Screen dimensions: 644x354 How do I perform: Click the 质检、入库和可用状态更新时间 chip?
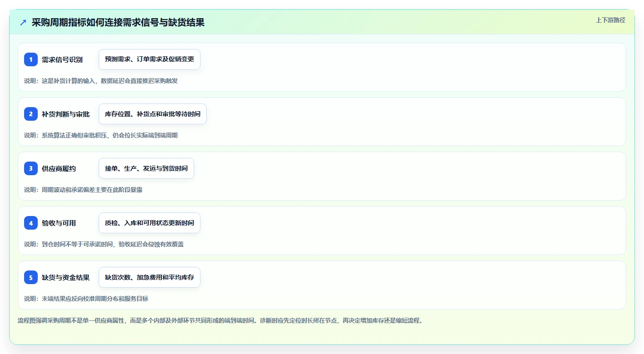coord(150,223)
